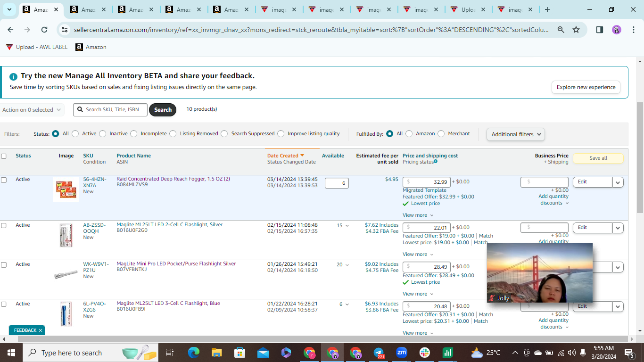
Task: Reload the Seller Central page
Action: (44, 30)
